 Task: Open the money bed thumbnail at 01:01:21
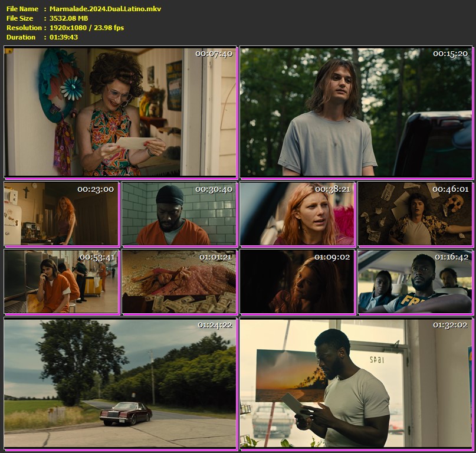click(x=179, y=282)
